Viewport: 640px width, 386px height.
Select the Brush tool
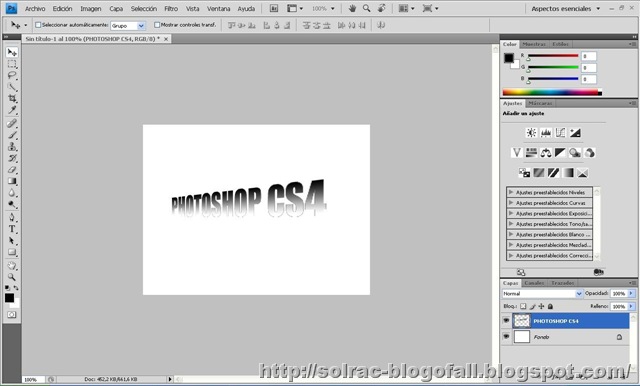[12, 135]
